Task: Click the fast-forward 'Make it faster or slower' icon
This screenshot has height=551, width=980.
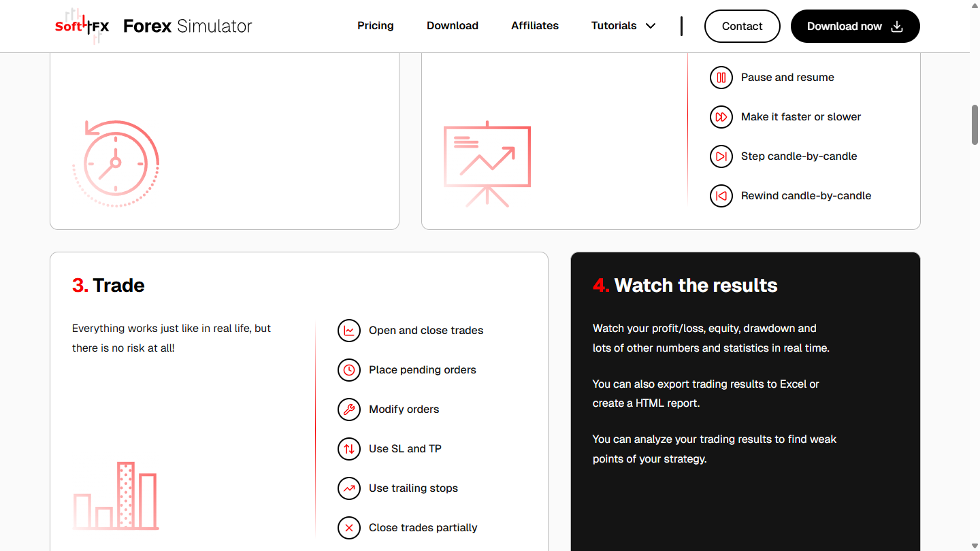Action: click(x=721, y=117)
